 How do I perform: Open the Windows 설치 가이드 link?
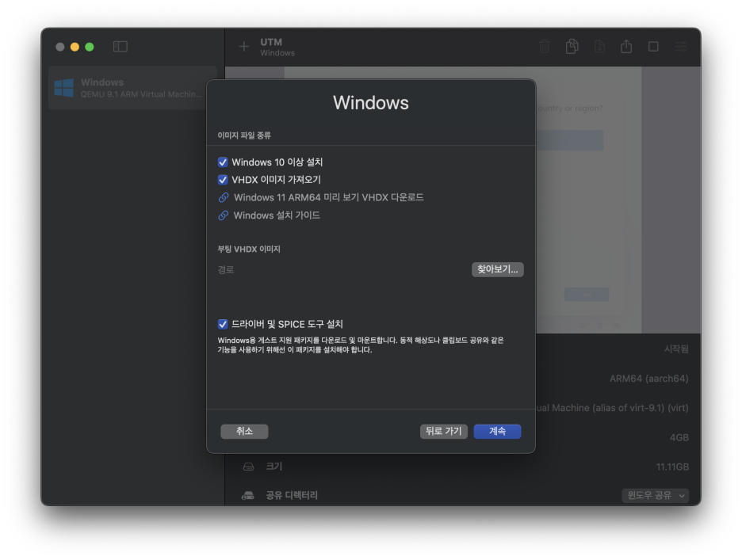(x=277, y=215)
